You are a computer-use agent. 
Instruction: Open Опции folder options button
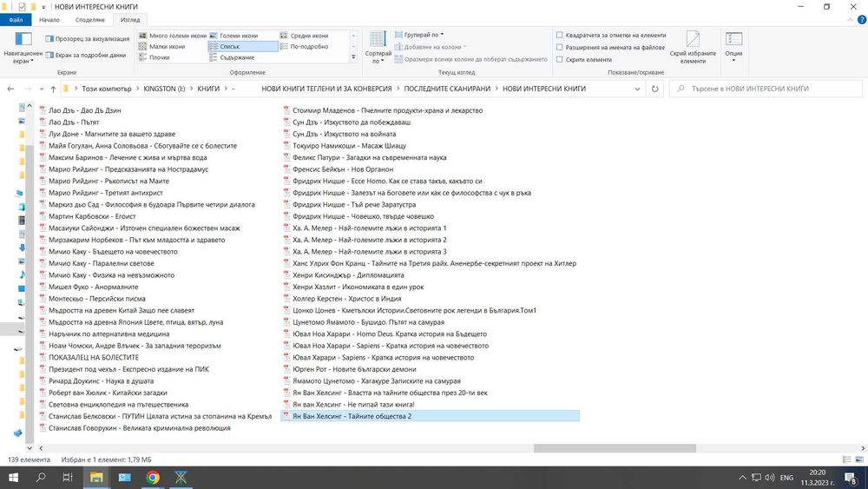[733, 47]
